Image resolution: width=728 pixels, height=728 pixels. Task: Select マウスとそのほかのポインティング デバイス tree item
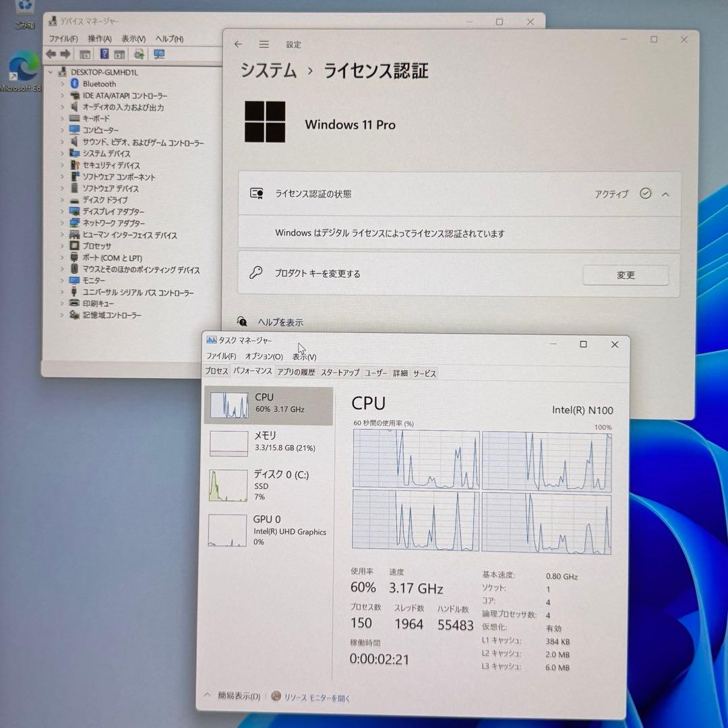[x=141, y=270]
